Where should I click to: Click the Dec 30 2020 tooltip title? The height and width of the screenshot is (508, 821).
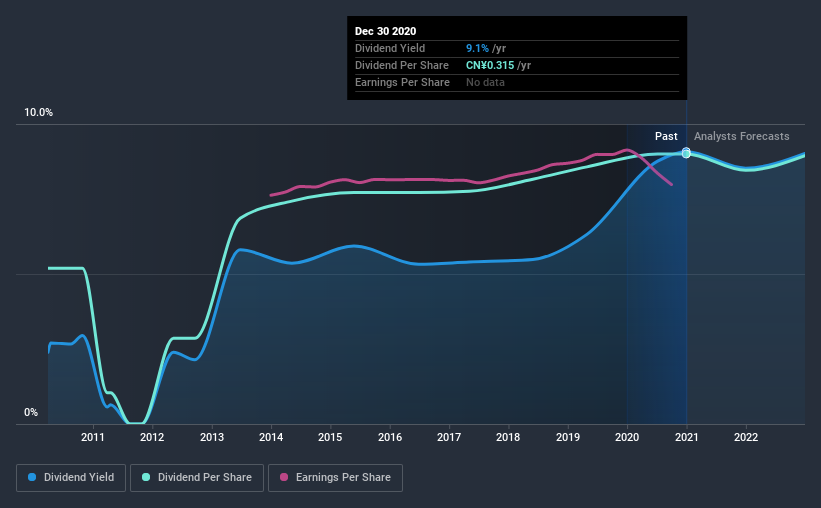385,31
